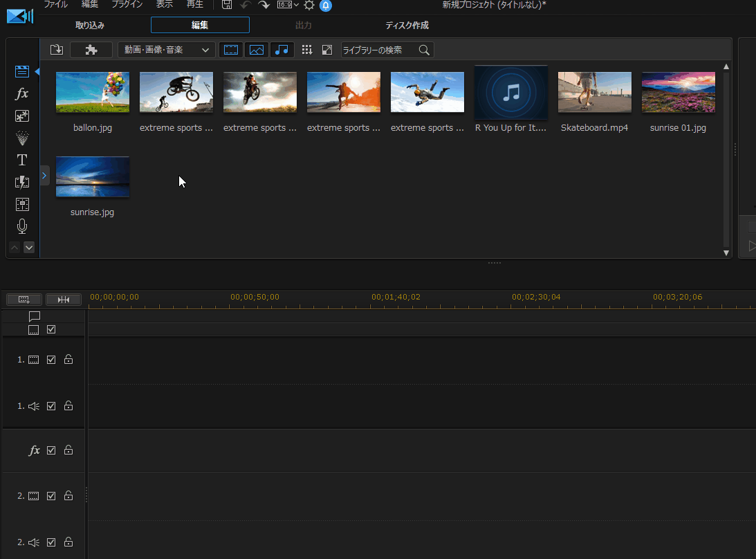This screenshot has height=559, width=756.
Task: Open the media type filter dropdown
Action: pyautogui.click(x=166, y=50)
